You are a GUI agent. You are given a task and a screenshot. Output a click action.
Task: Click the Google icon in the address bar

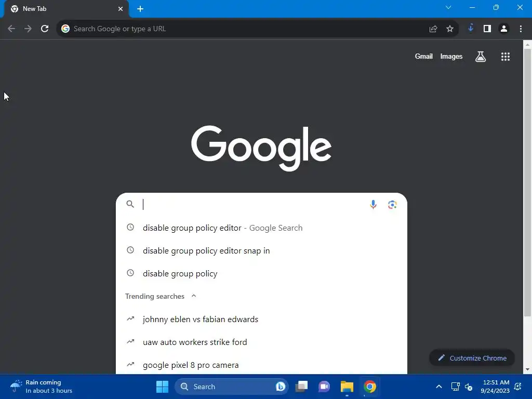(65, 29)
